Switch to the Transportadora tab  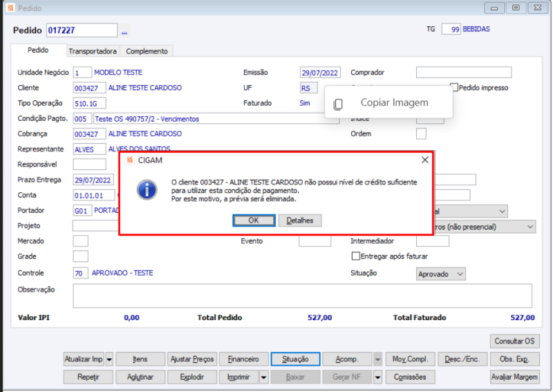tap(93, 51)
